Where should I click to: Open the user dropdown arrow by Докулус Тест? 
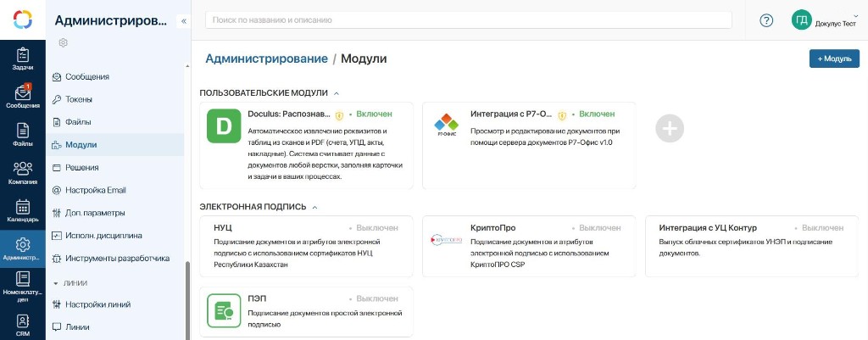855,17
